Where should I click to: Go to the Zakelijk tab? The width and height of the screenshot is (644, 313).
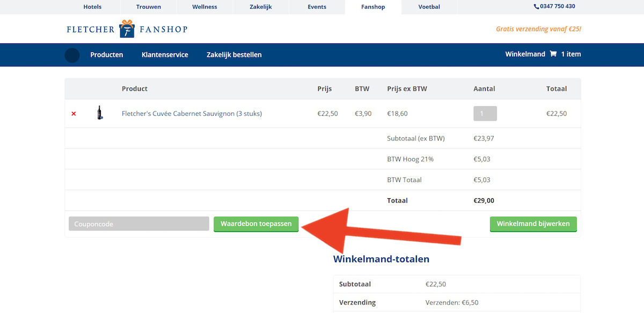click(261, 7)
